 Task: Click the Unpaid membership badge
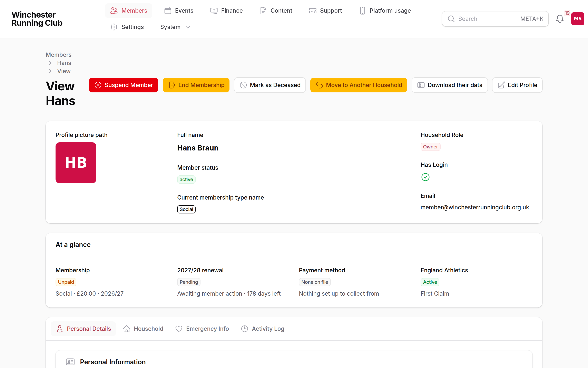(x=66, y=282)
